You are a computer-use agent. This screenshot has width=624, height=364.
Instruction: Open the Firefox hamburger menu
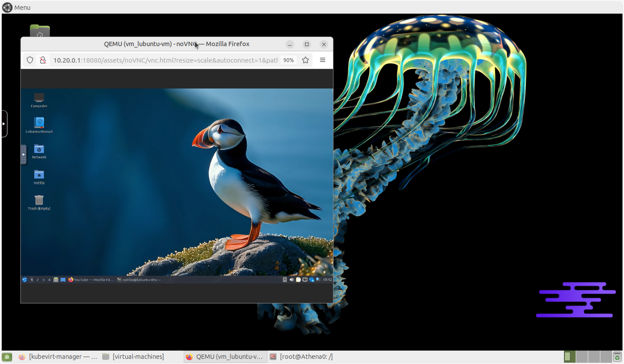(322, 60)
